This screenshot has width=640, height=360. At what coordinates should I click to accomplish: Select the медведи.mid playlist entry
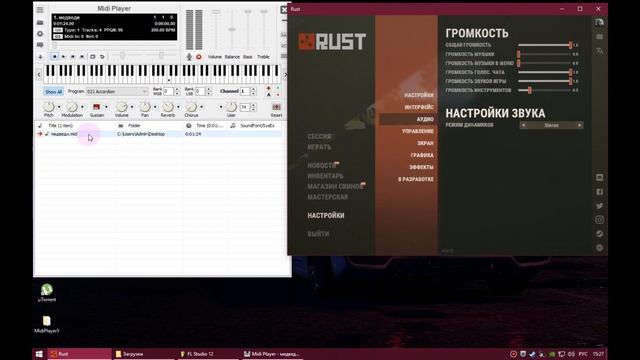coord(64,134)
